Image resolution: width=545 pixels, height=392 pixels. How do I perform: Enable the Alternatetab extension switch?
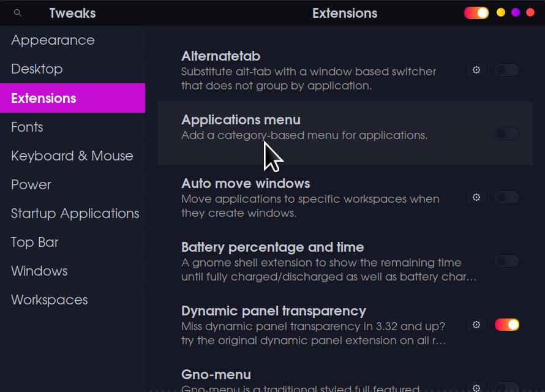506,70
